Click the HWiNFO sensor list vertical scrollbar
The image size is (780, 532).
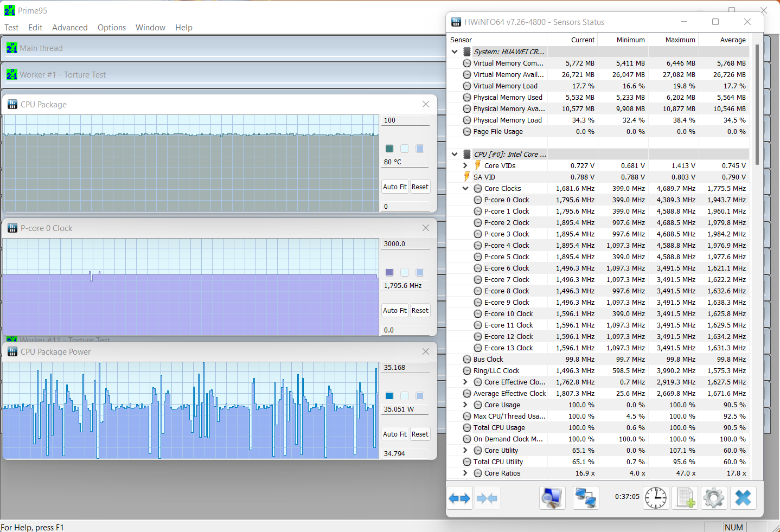[x=757, y=105]
